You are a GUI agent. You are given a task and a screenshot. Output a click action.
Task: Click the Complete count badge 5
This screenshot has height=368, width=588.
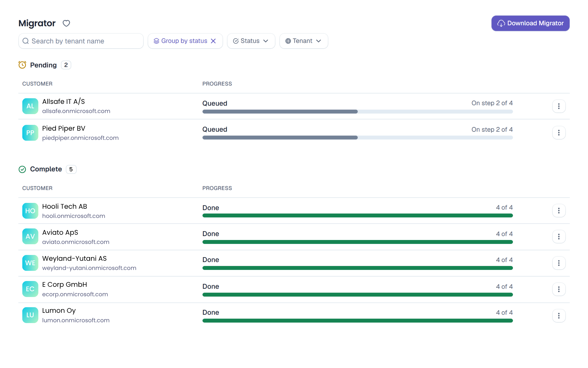(x=71, y=169)
